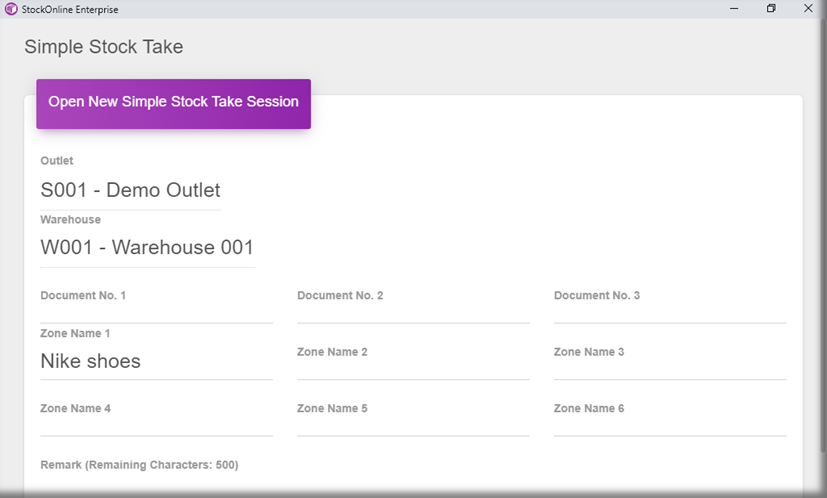
Task: Click the StockOnline Enterprise app icon
Action: pos(11,8)
